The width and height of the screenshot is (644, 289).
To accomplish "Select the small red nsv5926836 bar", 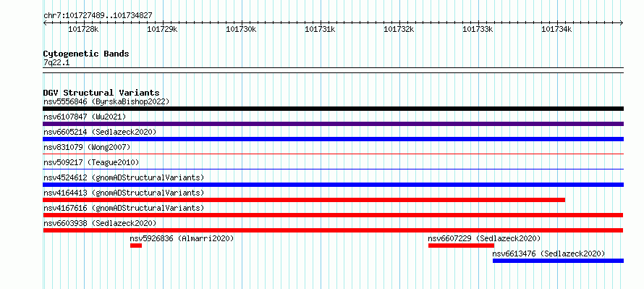I will (x=136, y=246).
